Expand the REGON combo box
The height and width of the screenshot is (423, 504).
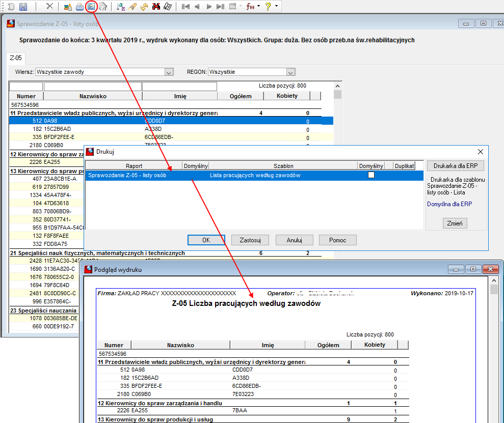click(290, 72)
